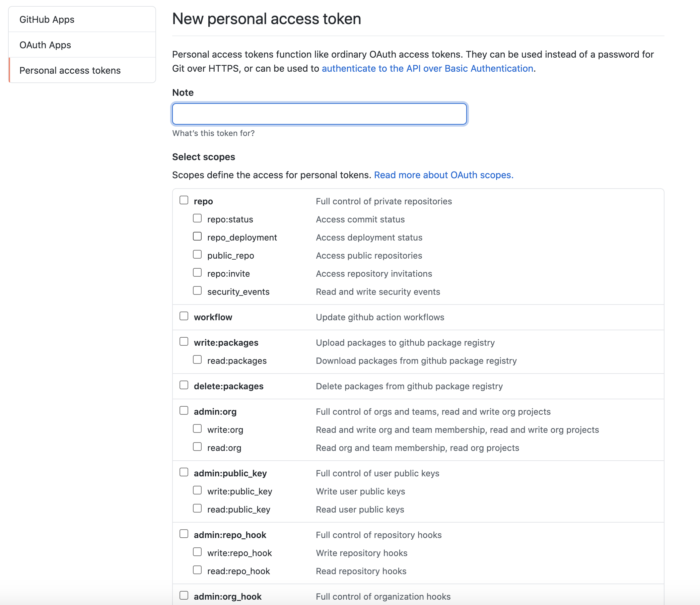Open the Basic Authentication API link
This screenshot has width=700, height=605.
click(427, 68)
